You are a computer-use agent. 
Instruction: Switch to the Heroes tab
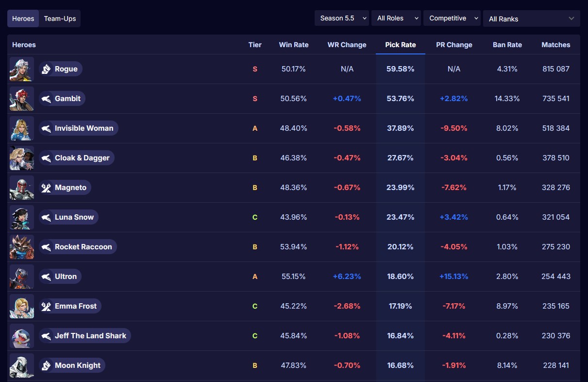coord(23,18)
